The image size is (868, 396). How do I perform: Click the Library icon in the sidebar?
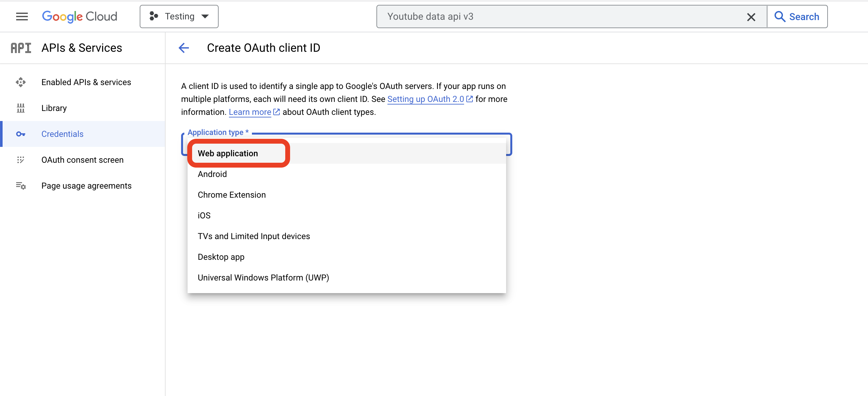pyautogui.click(x=21, y=108)
